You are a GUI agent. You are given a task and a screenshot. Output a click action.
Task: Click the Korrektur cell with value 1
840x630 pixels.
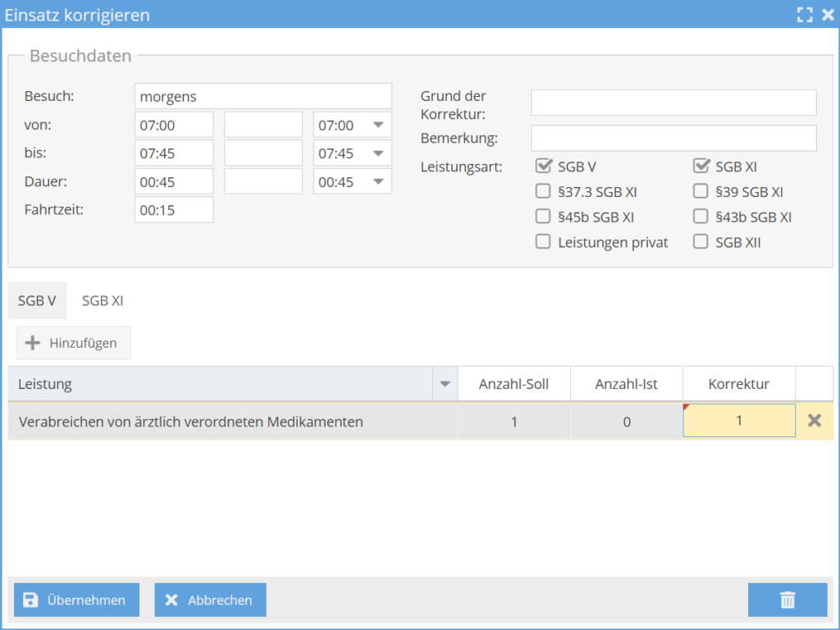coord(738,421)
